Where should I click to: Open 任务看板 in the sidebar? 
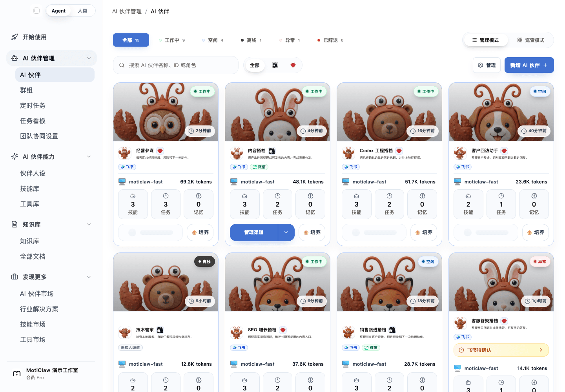pyautogui.click(x=55, y=121)
